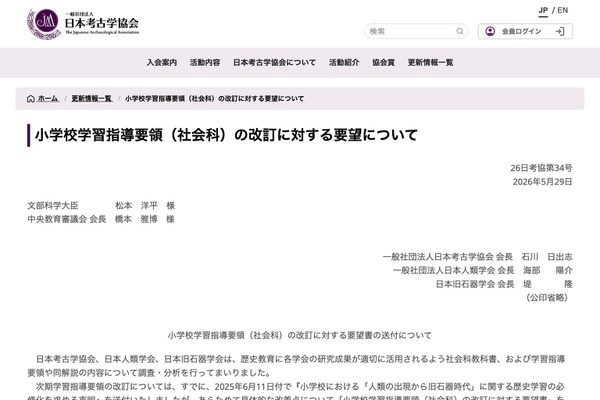This screenshot has width=600, height=400.
Task: Click the page heading 小学校学習指導要領（社会科）の改訂に対する要望について
Action: click(226, 135)
